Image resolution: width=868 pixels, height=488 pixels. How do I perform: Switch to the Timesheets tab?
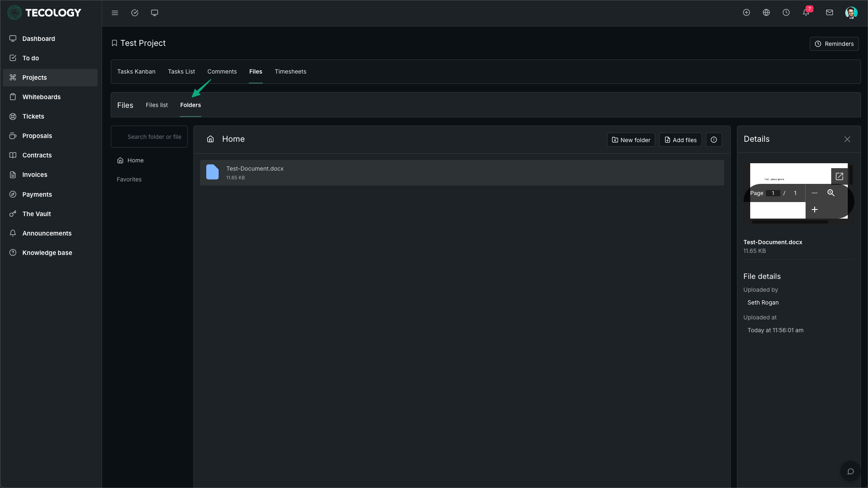pyautogui.click(x=290, y=71)
